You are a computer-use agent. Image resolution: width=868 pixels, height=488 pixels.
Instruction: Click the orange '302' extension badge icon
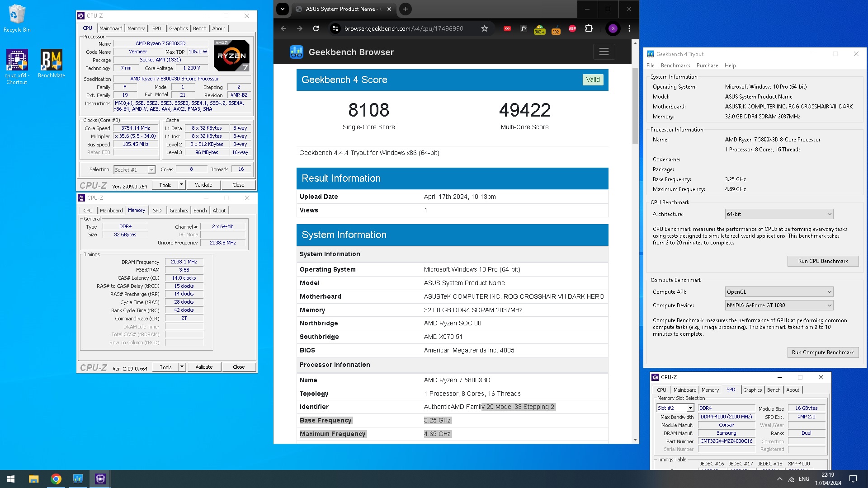click(x=556, y=29)
